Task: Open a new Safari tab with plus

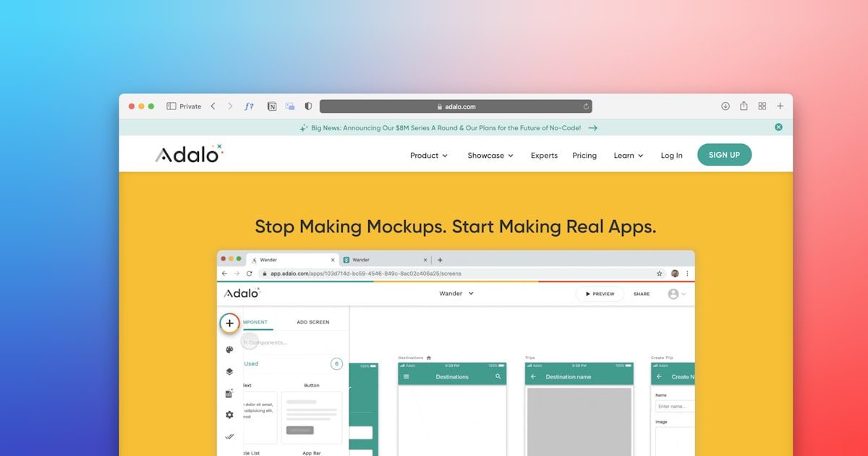Action: (780, 106)
